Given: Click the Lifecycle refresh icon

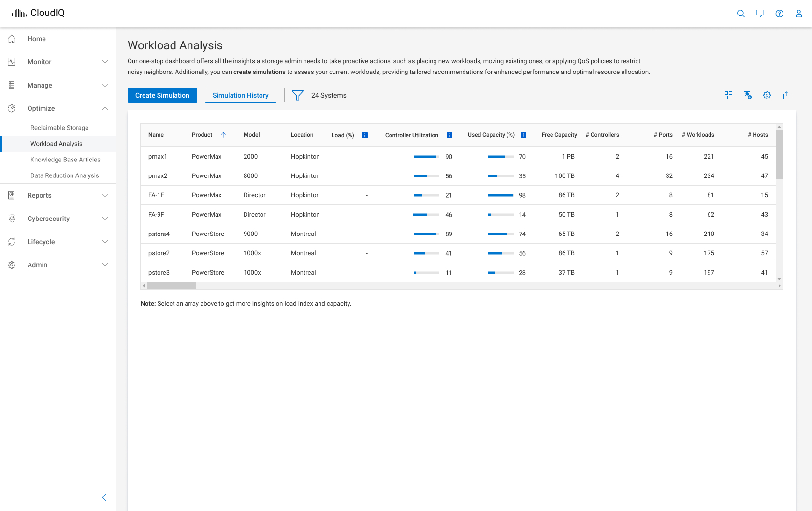Looking at the screenshot, I should click(12, 242).
